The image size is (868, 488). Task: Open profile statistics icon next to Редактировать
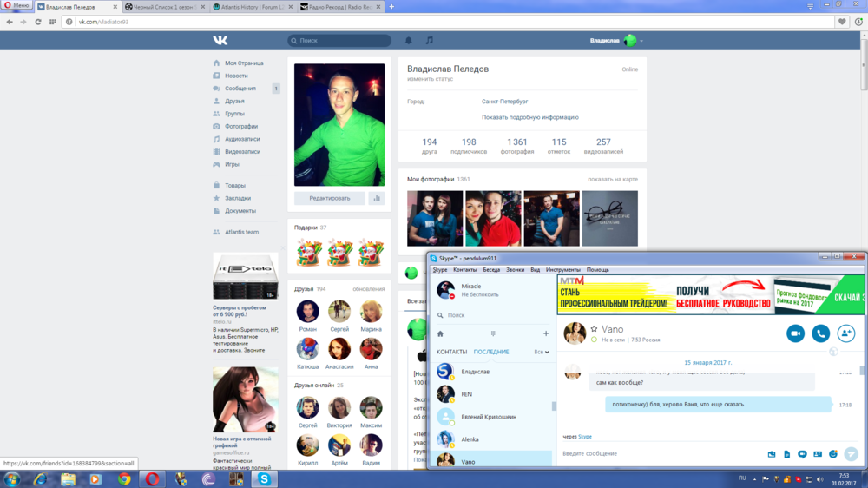377,198
